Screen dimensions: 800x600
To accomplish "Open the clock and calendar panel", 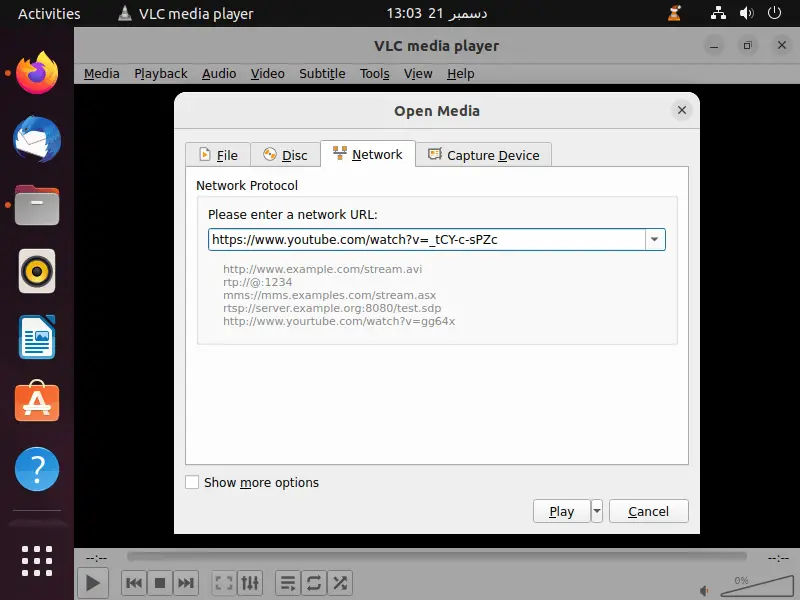I will tap(437, 13).
